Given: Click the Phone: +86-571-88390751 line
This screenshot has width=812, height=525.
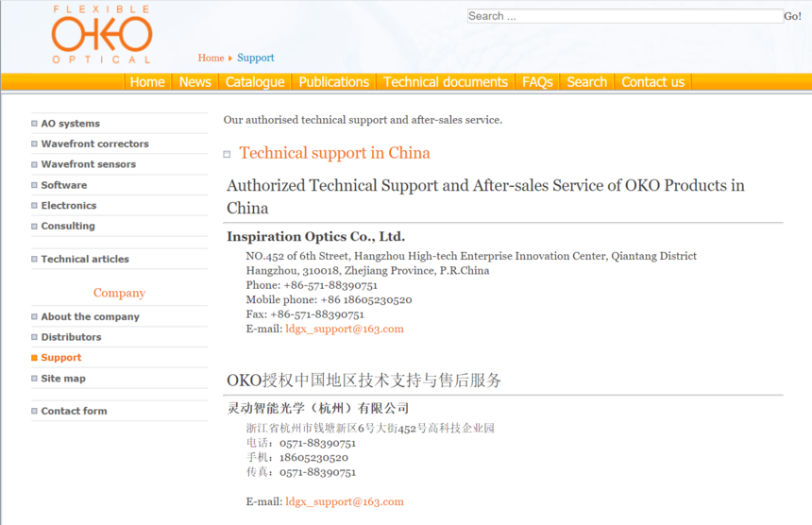Looking at the screenshot, I should click(312, 285).
